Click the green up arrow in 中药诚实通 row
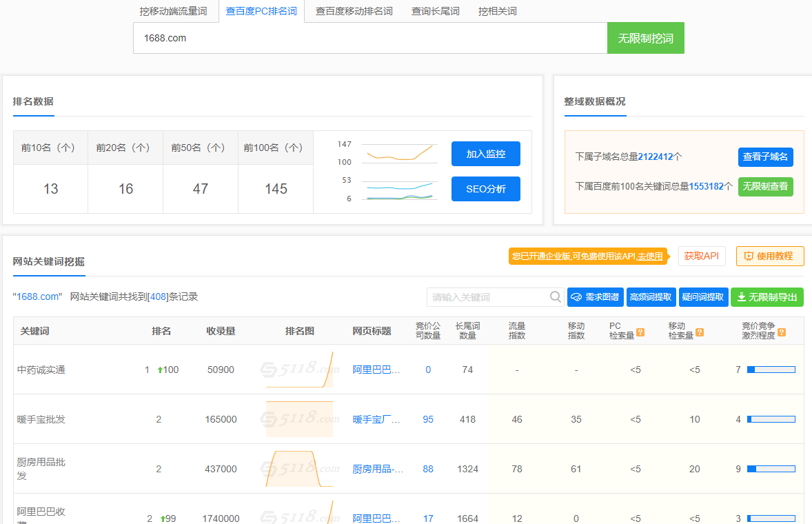 point(160,370)
